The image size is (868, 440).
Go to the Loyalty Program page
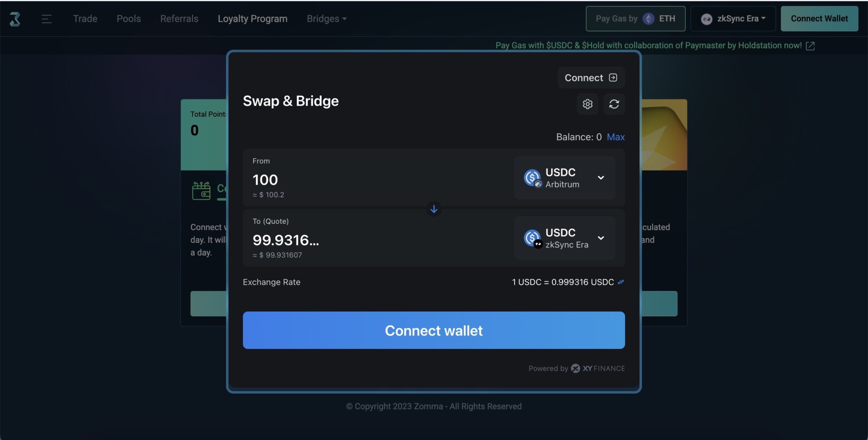[252, 19]
